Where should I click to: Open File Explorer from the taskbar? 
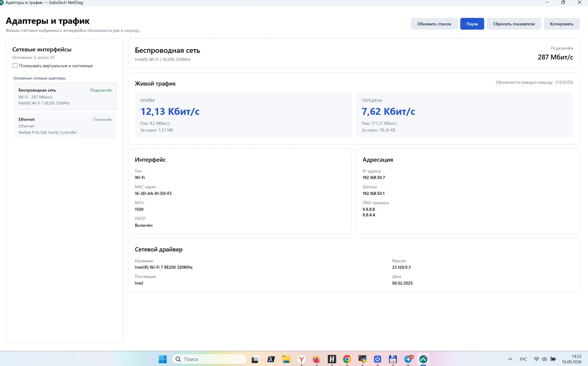pyautogui.click(x=286, y=359)
